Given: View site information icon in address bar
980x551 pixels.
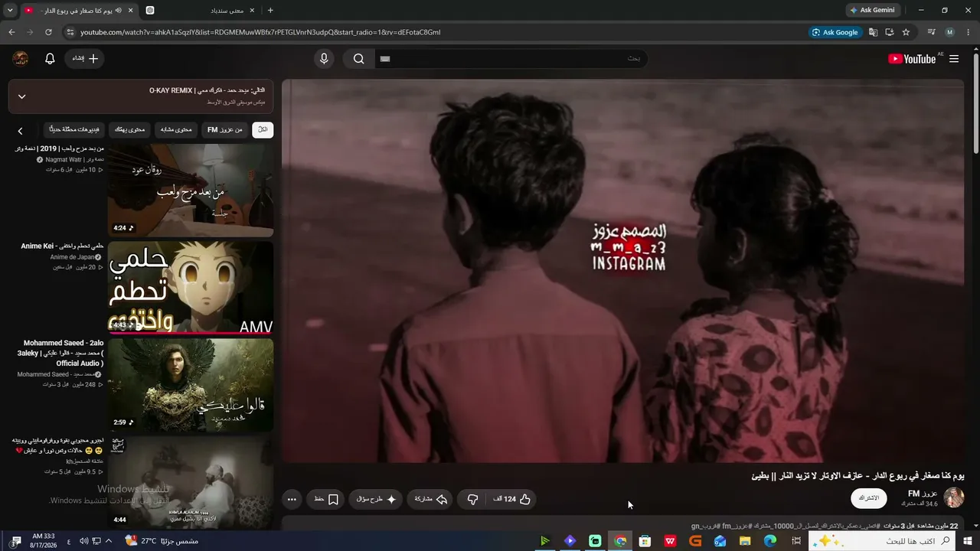Looking at the screenshot, I should [x=70, y=32].
